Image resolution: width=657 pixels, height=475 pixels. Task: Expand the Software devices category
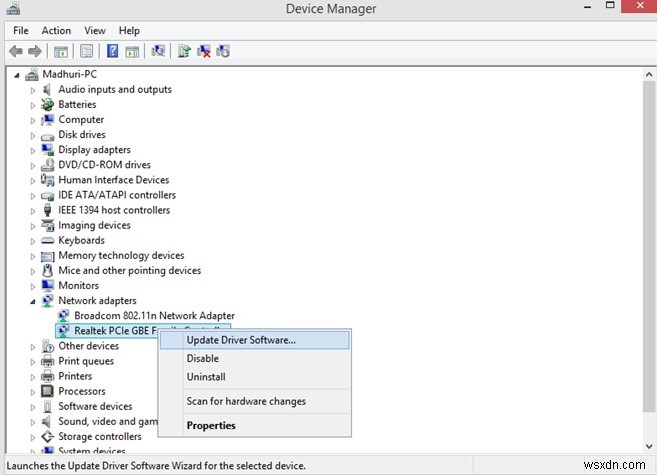click(x=33, y=407)
